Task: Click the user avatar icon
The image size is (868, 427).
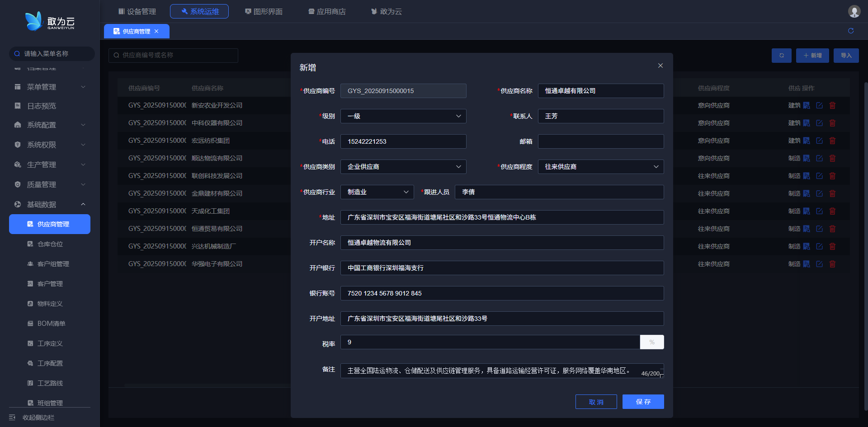Action: 854,11
